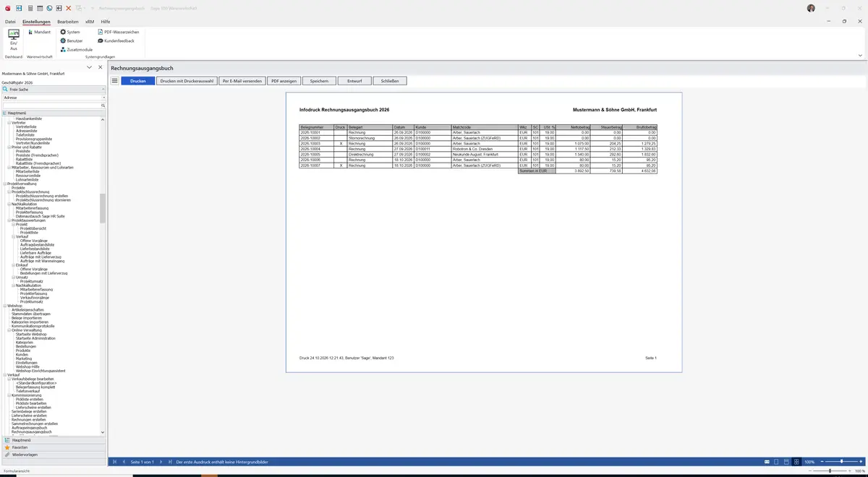Select Webshop in the navigation tree
The width and height of the screenshot is (868, 477).
(x=14, y=306)
